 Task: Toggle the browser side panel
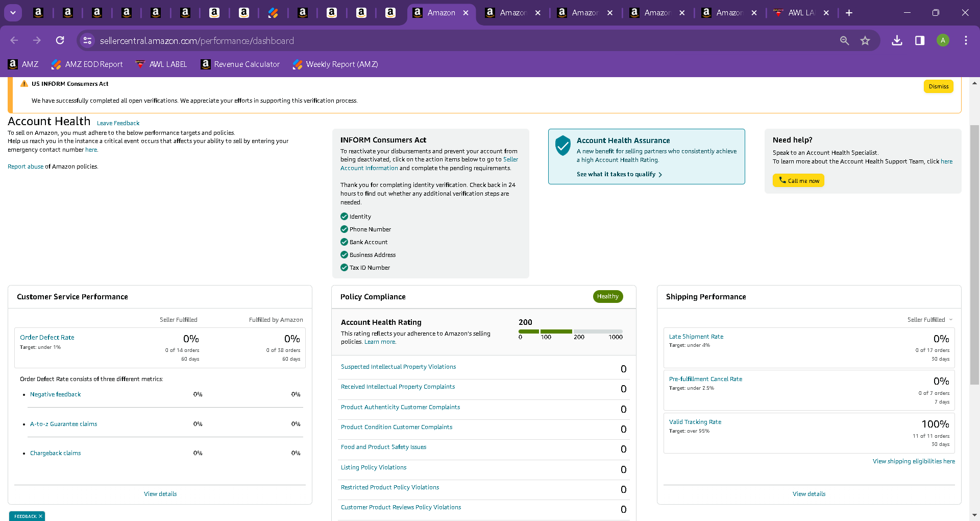click(920, 40)
